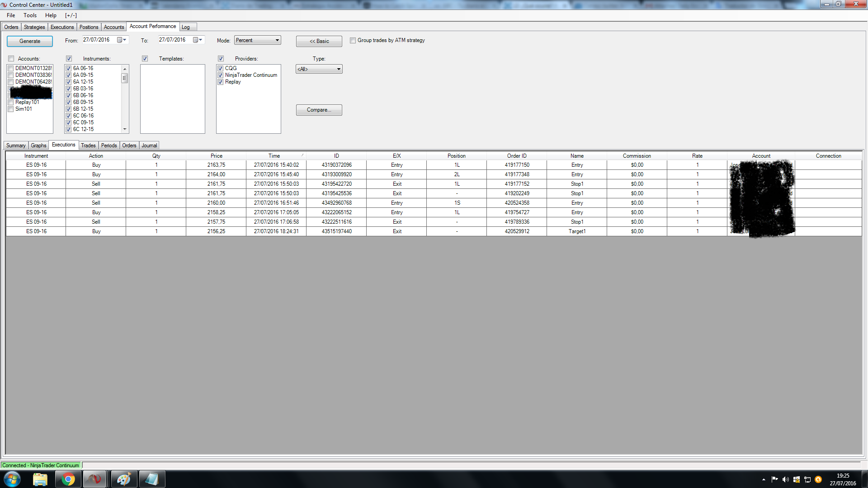Open Windows Explorer folder icon
This screenshot has height=488, width=868.
click(x=40, y=479)
